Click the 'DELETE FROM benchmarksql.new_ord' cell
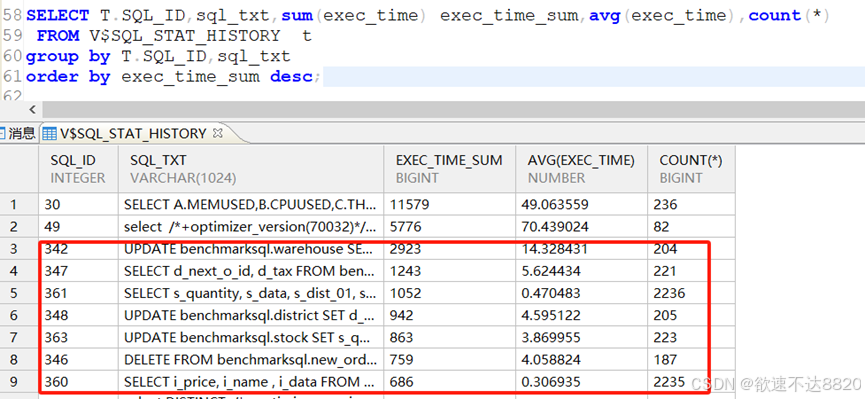 click(x=251, y=359)
